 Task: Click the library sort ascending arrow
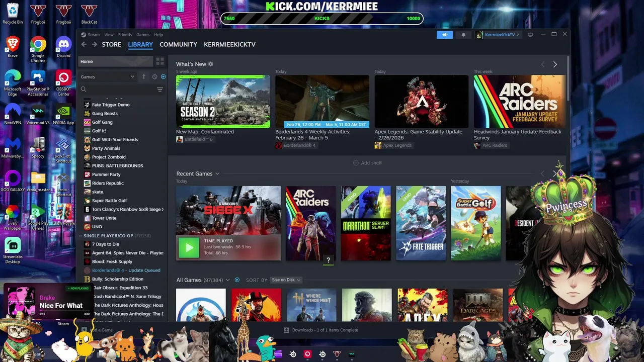[144, 77]
